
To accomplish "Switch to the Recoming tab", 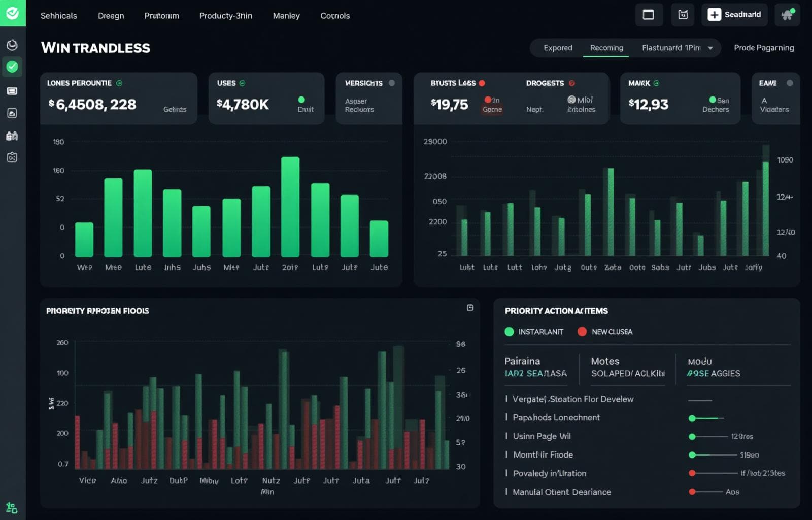I will click(x=606, y=48).
